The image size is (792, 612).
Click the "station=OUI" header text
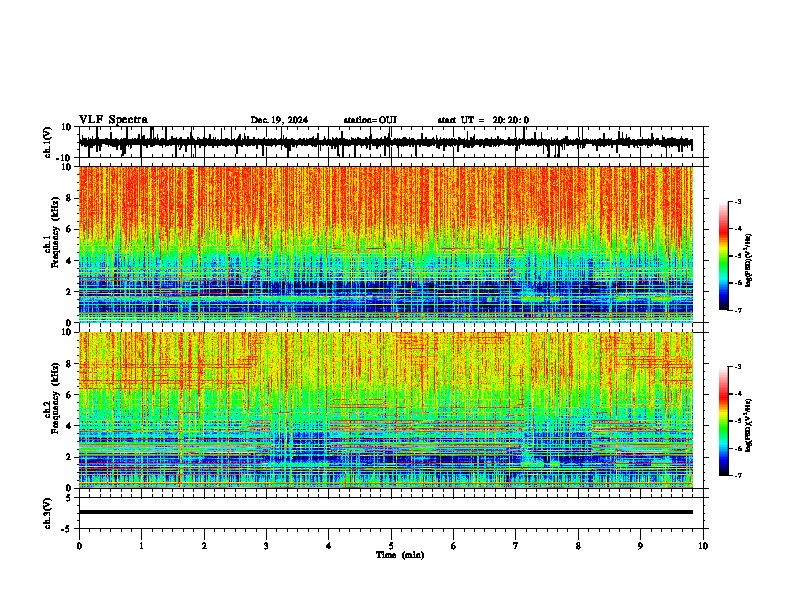pos(370,120)
